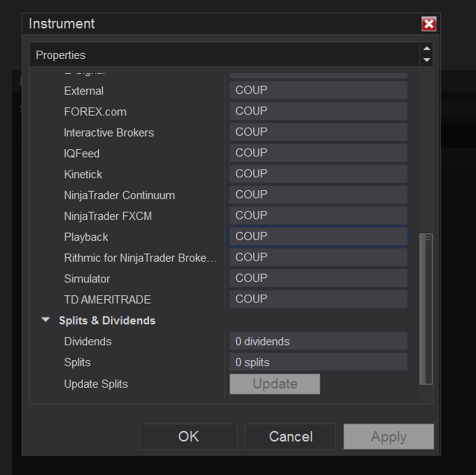
Task: Edit NinjaTrader Continuum symbol field
Action: coord(318,195)
